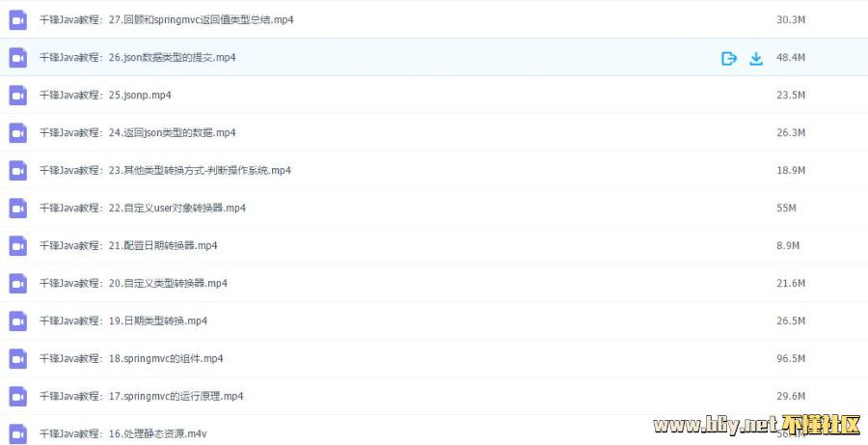Open file 19.日期类型转换.mp4
This screenshot has height=445, width=868.
coord(122,320)
